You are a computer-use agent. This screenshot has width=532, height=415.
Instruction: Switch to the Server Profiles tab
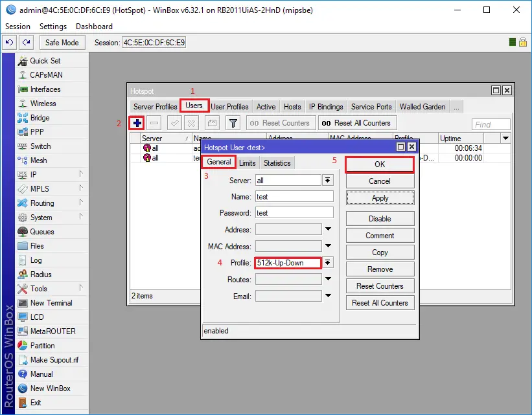tap(155, 107)
